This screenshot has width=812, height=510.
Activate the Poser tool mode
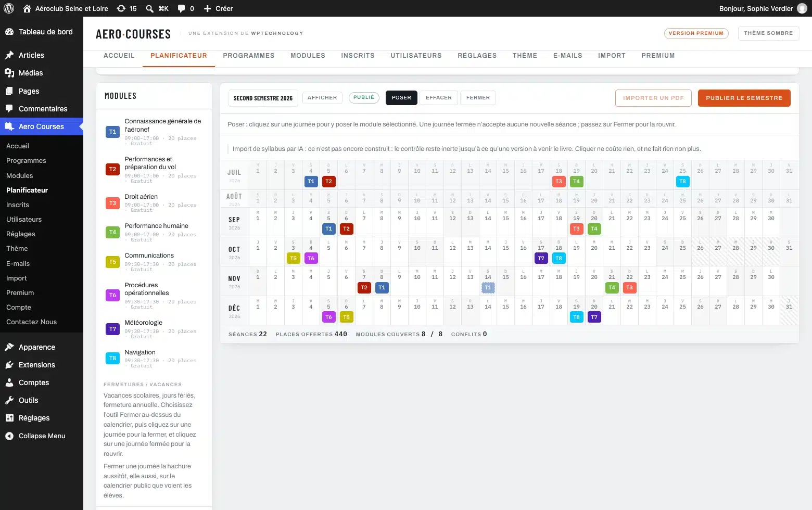click(401, 98)
